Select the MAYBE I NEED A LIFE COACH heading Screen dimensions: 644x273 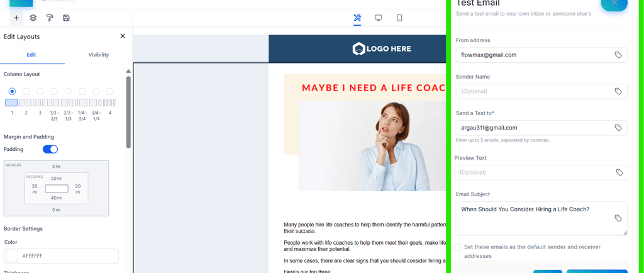[x=374, y=87]
